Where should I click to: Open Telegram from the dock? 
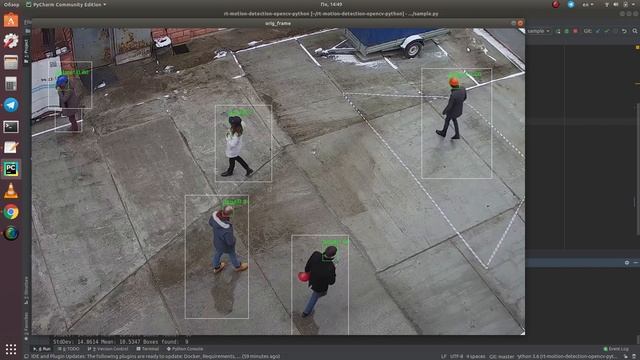11,105
